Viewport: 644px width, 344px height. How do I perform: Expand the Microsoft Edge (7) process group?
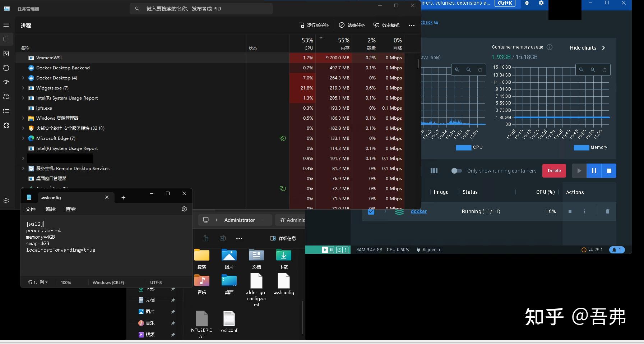pos(23,138)
